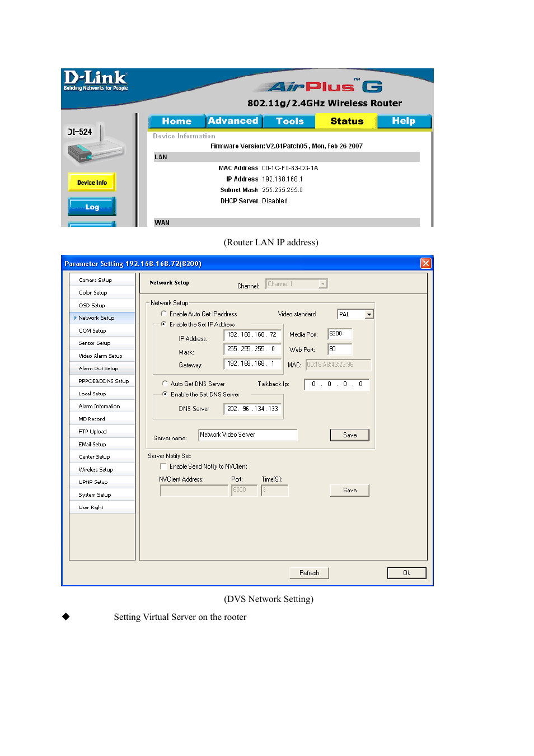Open Alarm Infomation entry

point(102,407)
